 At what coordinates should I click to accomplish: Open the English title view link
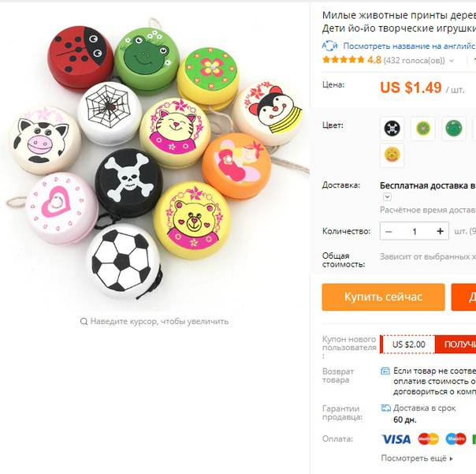point(409,46)
